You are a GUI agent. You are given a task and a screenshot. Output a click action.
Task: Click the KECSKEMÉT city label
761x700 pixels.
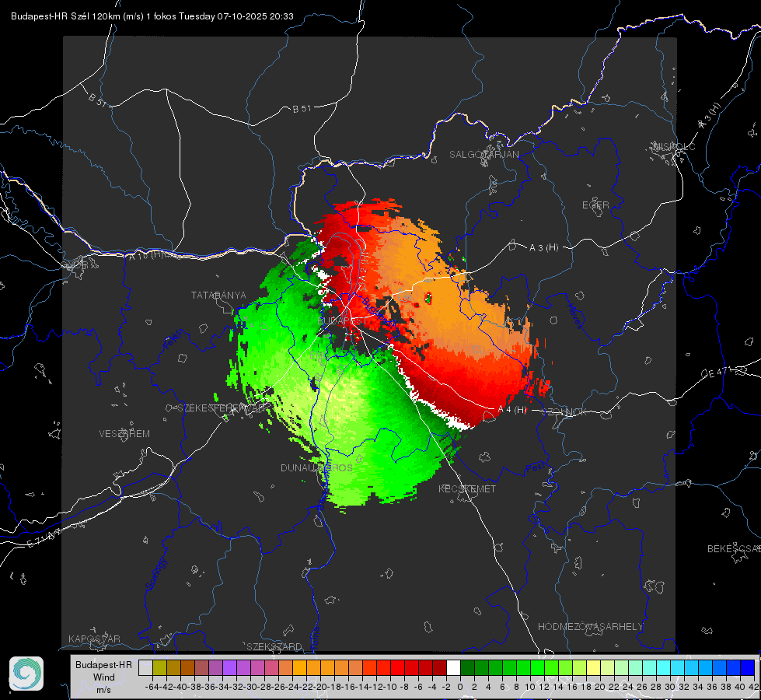click(x=467, y=489)
